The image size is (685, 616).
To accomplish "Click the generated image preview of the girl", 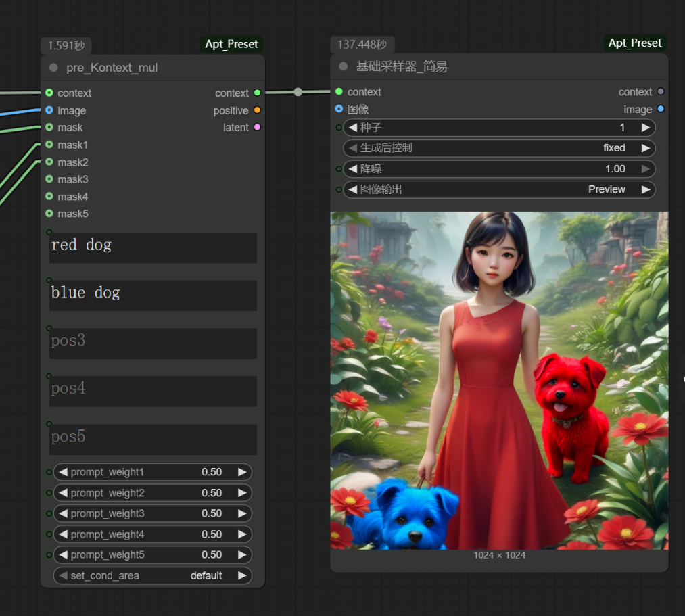I will 498,379.
